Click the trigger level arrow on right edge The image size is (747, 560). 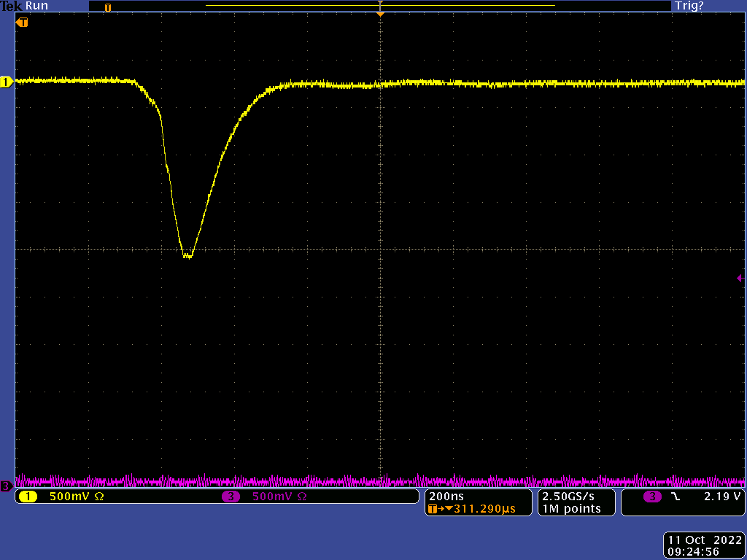click(739, 278)
